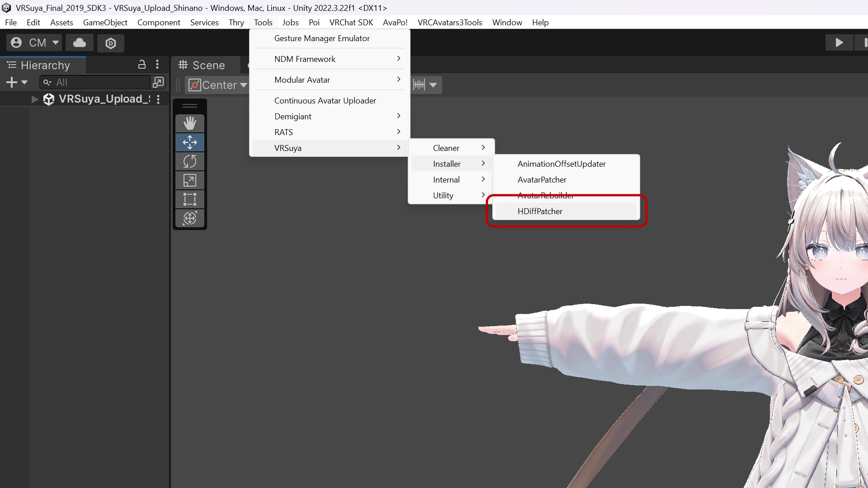868x488 pixels.
Task: Open the Edit menu
Action: coord(33,23)
